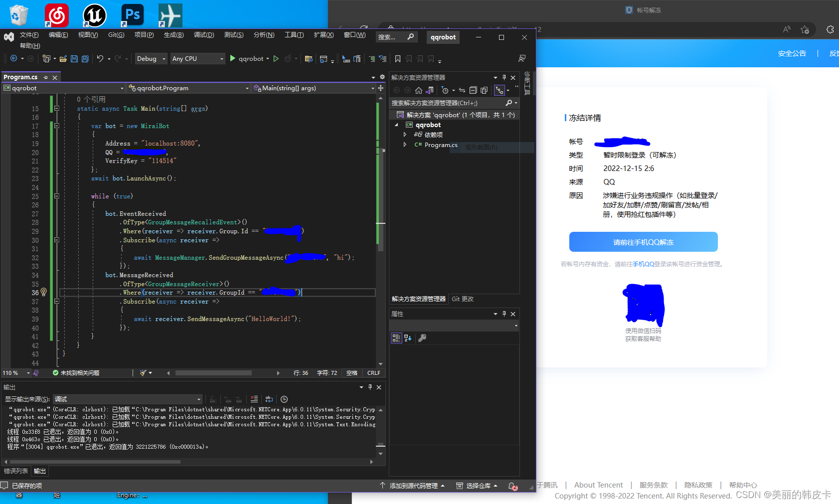Click 选择仓库 in status bar
Image resolution: width=839 pixels, height=504 pixels.
point(477,486)
